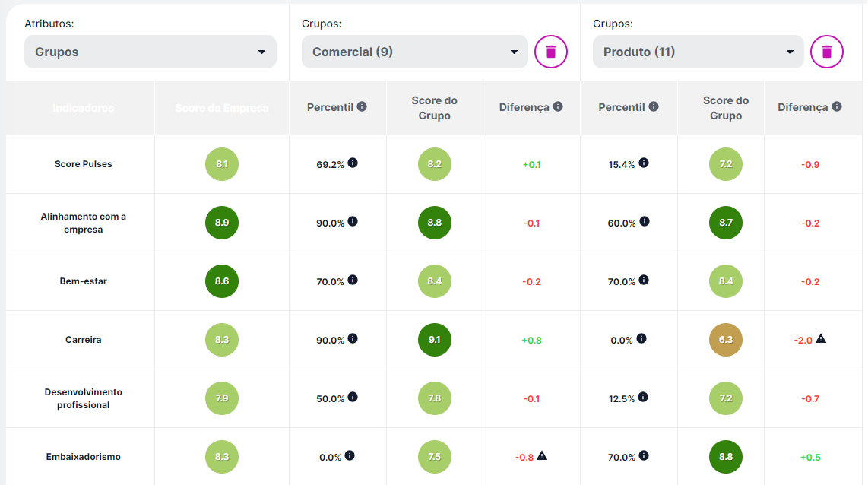Click the info icon on the first Diferença header
The height and width of the screenshot is (485, 868).
(x=556, y=106)
